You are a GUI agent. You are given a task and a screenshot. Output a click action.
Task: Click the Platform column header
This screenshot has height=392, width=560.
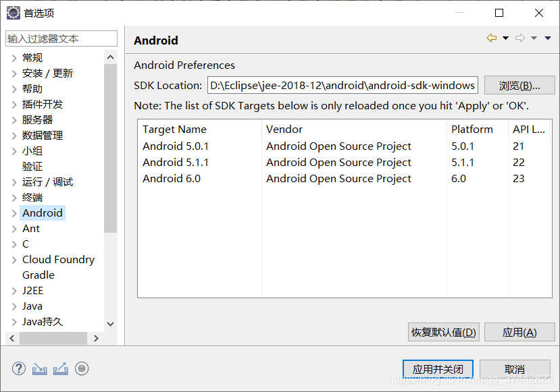tap(477, 129)
